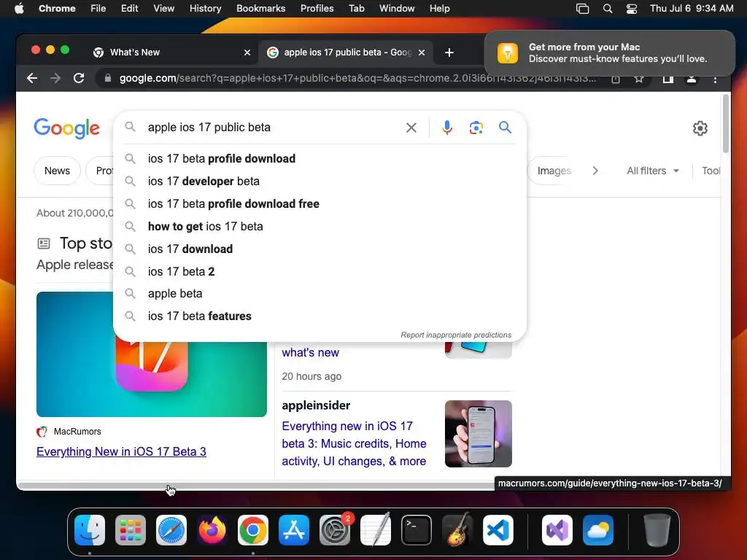Click the page vertical scrollbar
Viewport: 747px width, 560px height.
point(726,124)
